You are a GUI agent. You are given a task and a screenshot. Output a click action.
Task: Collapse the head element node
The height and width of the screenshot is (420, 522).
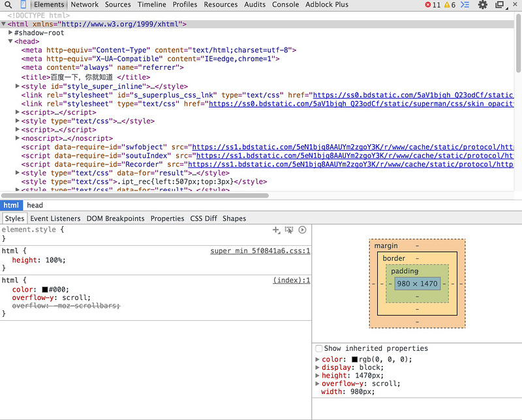(x=10, y=41)
